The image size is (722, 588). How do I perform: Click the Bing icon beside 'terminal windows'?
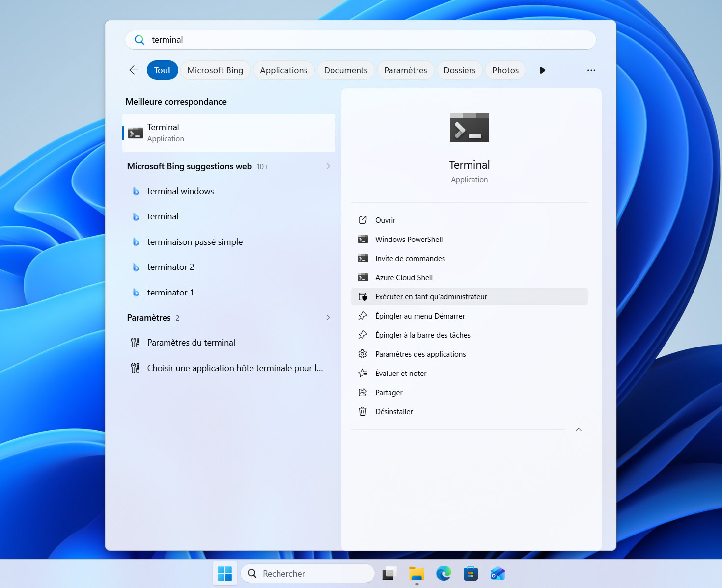point(136,191)
